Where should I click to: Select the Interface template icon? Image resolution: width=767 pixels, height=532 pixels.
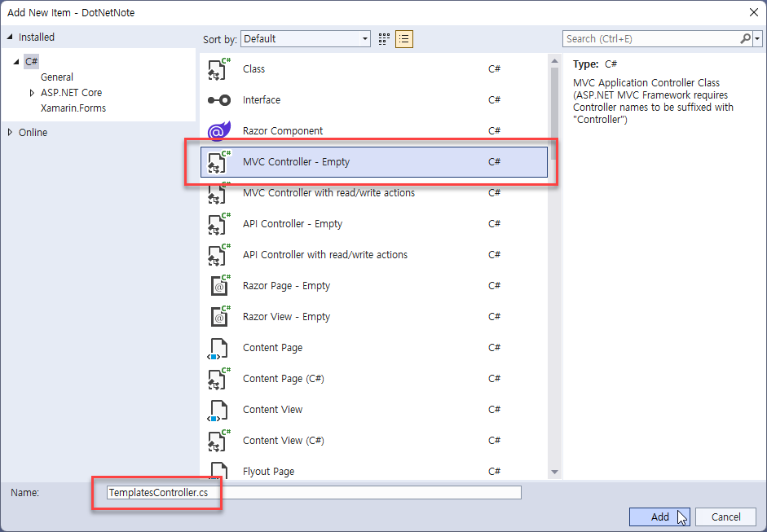click(x=218, y=100)
